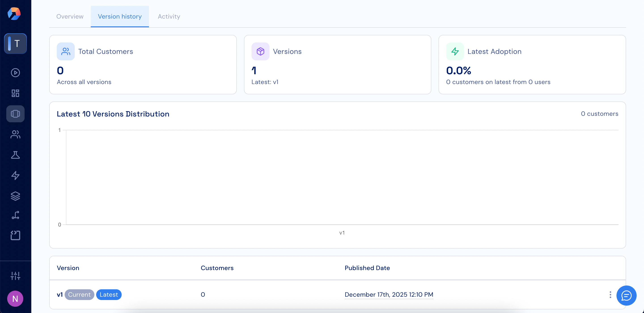Viewport: 644px width, 313px height.
Task: Open the play circle sidebar icon
Action: click(15, 73)
